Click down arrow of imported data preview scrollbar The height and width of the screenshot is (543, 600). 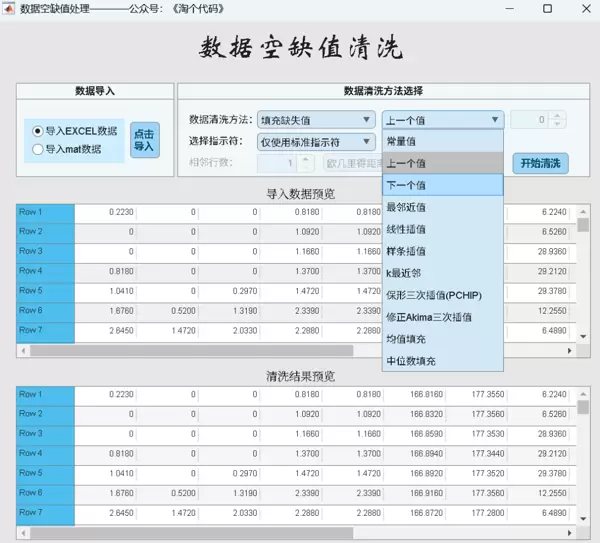click(582, 337)
